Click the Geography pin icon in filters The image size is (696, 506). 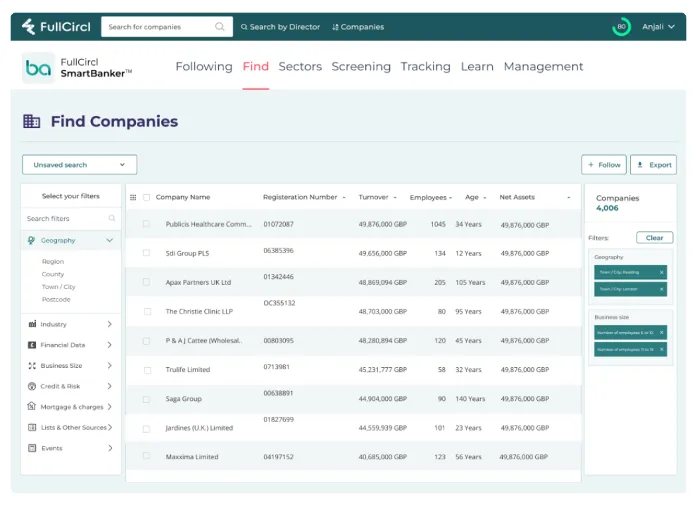point(31,240)
